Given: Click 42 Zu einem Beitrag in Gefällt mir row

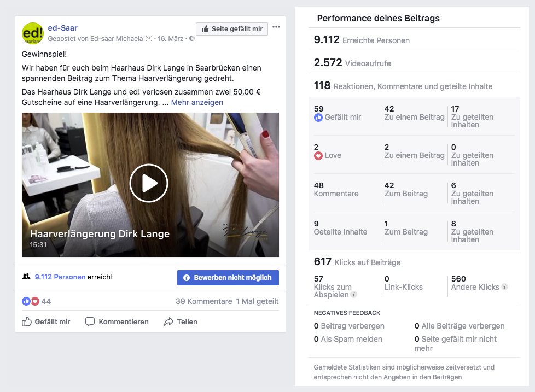Looking at the screenshot, I should (x=414, y=113).
